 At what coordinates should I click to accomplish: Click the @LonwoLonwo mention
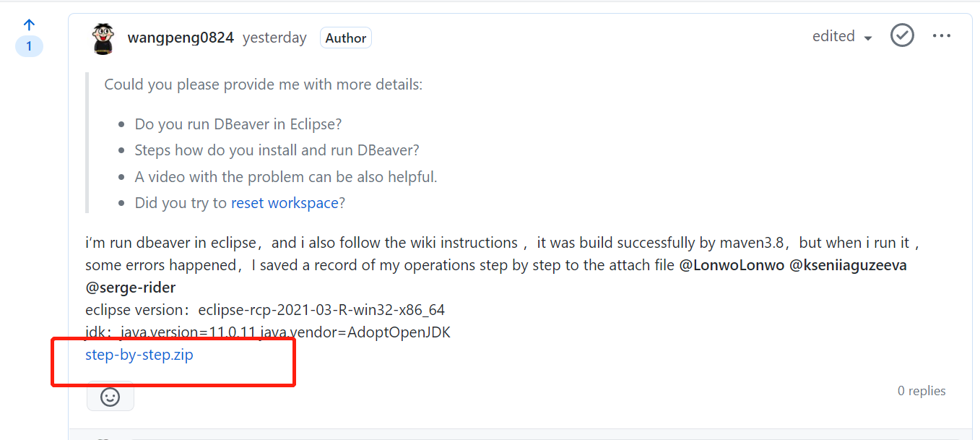coord(732,264)
